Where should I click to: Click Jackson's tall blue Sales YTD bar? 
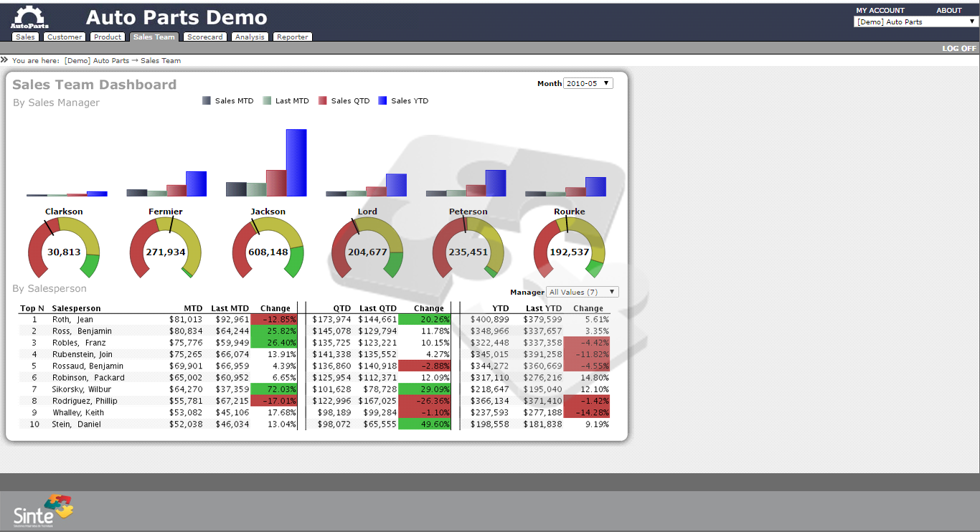pos(296,163)
